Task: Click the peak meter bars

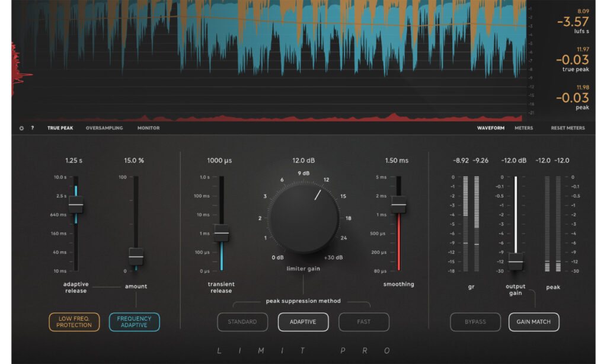Action: (x=553, y=224)
